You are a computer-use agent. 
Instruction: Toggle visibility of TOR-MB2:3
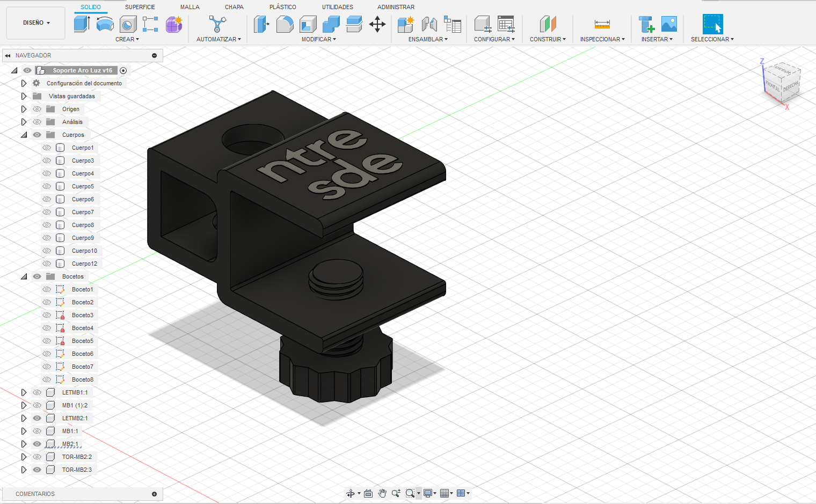[37, 470]
